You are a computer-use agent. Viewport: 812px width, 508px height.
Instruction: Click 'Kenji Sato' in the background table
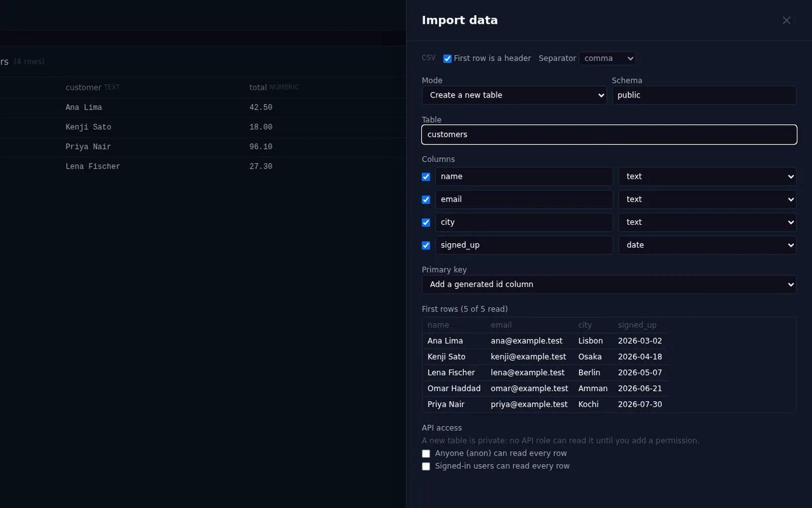[88, 127]
